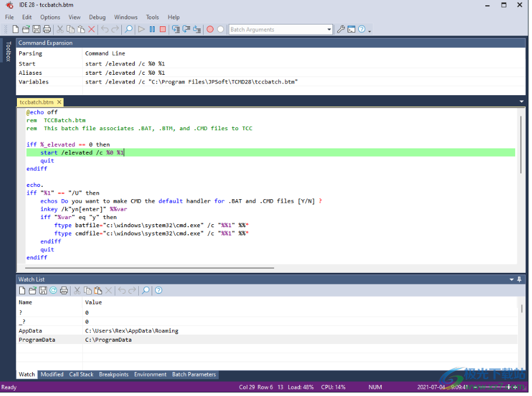Select the AppData watch row

[x=267, y=332]
